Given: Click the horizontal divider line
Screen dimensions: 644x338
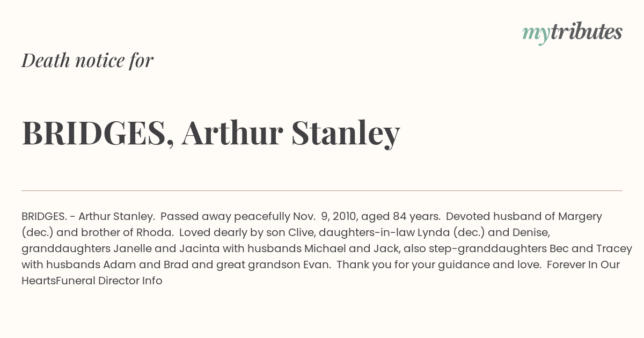Looking at the screenshot, I should (322, 190).
